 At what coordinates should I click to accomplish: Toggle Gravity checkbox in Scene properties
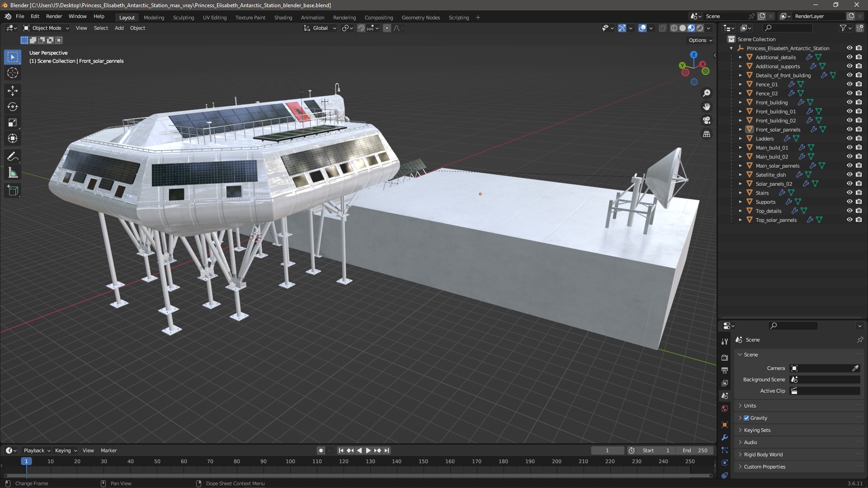click(747, 417)
